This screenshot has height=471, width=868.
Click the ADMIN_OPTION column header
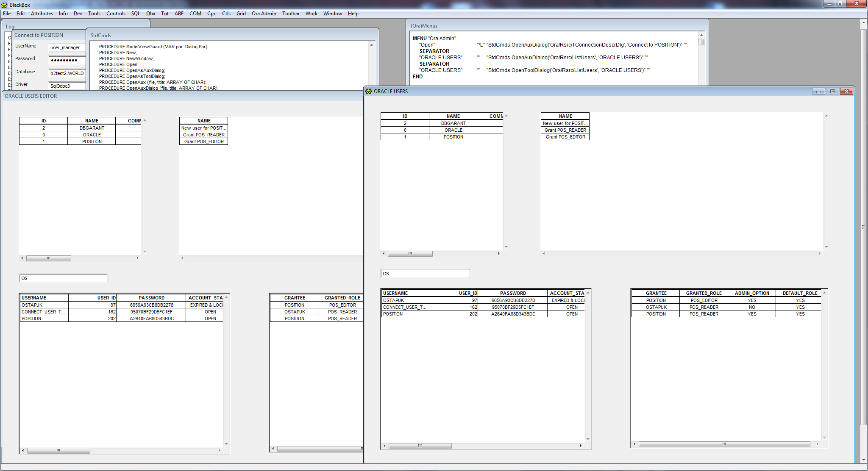(752, 293)
